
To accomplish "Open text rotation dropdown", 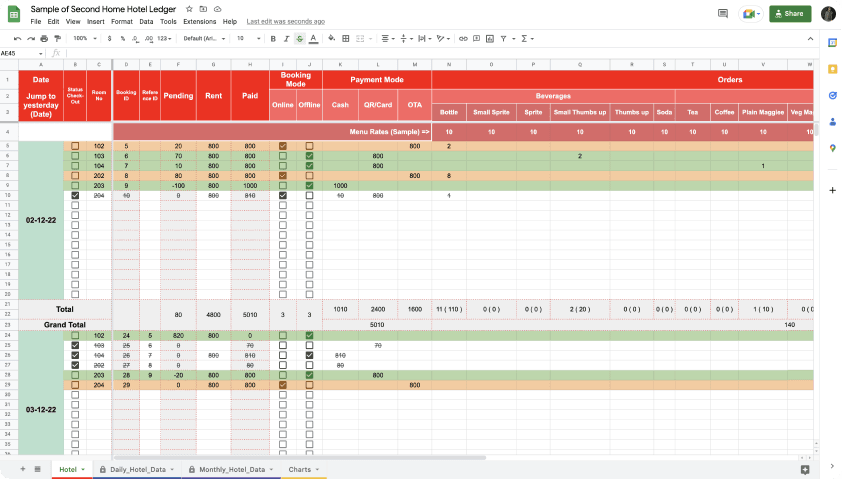I will 443,39.
